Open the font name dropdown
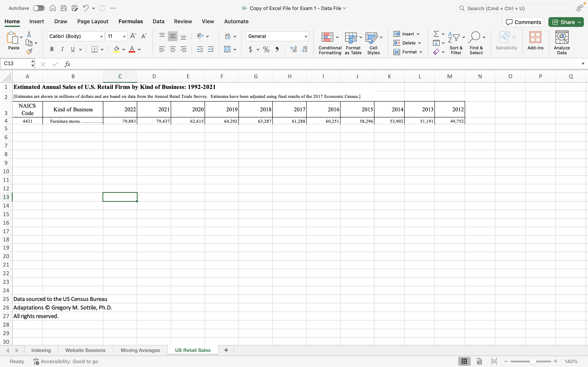Screen dimensions: 588x367 tap(101, 36)
